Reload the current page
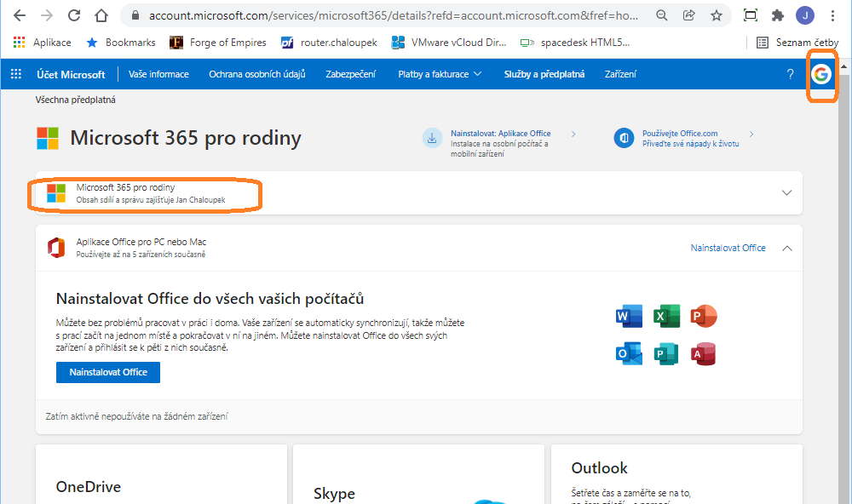 click(x=74, y=15)
